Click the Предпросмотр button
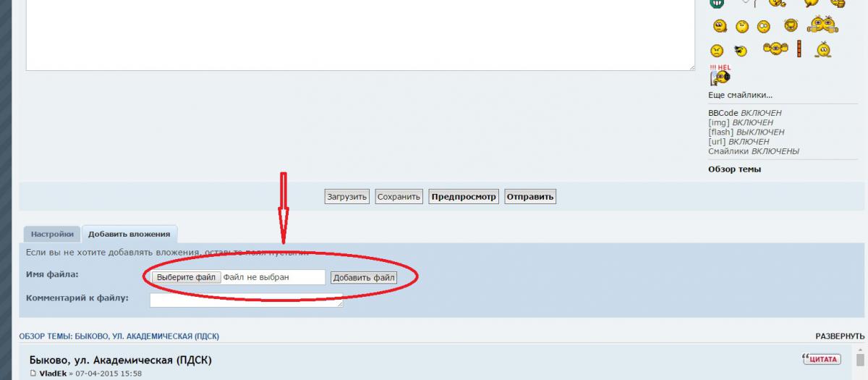868x380 pixels. 463,197
